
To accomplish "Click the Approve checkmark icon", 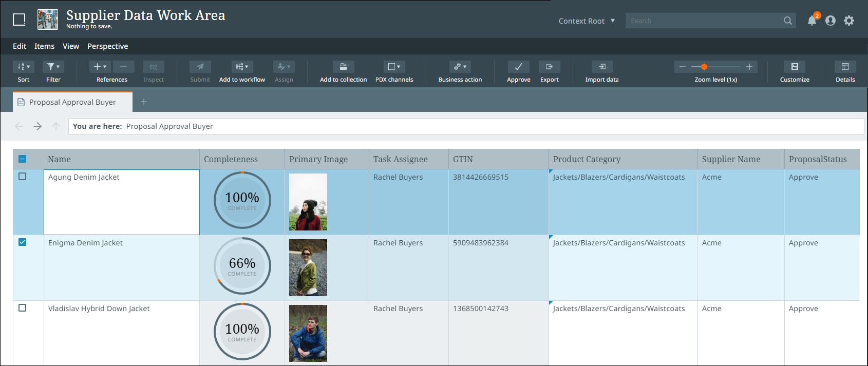I will 518,67.
